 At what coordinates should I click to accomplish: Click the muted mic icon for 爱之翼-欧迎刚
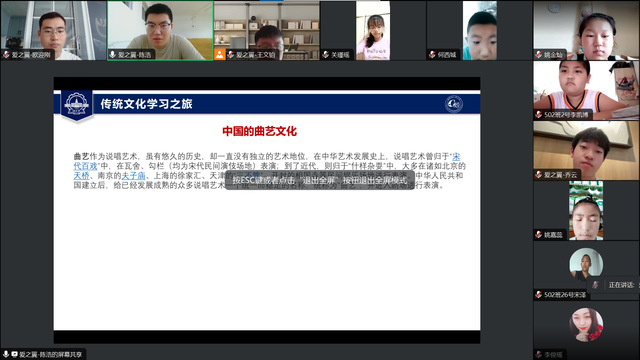tap(6, 55)
